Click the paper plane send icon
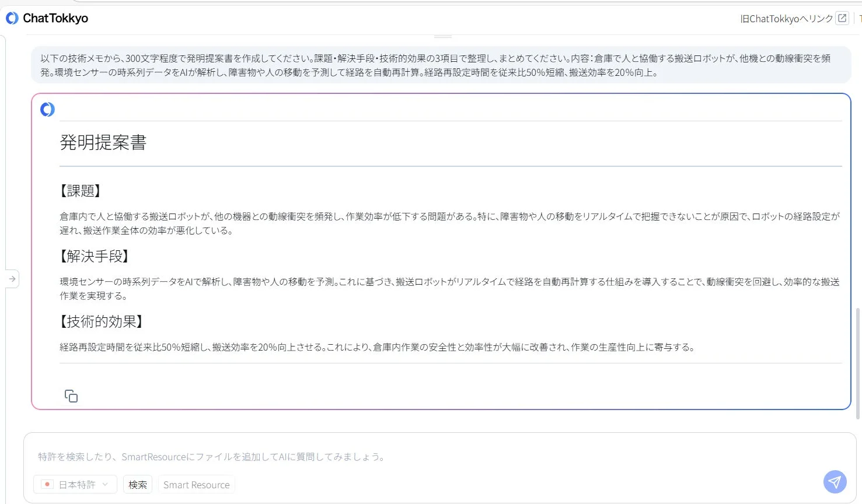This screenshot has width=862, height=504. pyautogui.click(x=835, y=482)
